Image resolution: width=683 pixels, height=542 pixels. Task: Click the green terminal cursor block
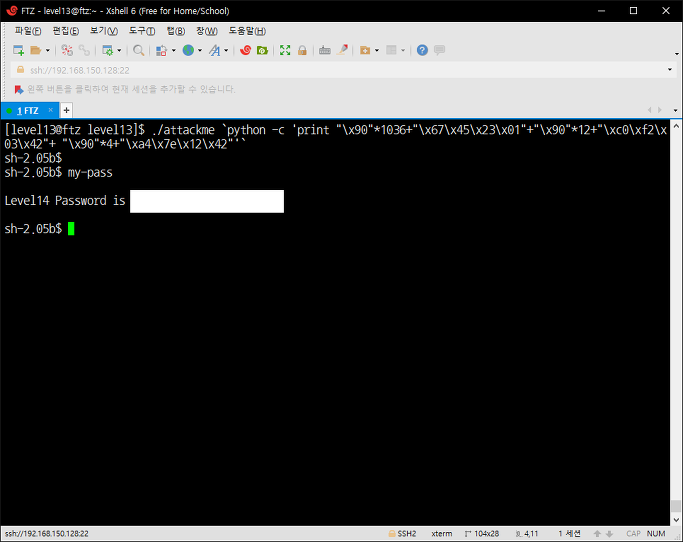(x=71, y=229)
